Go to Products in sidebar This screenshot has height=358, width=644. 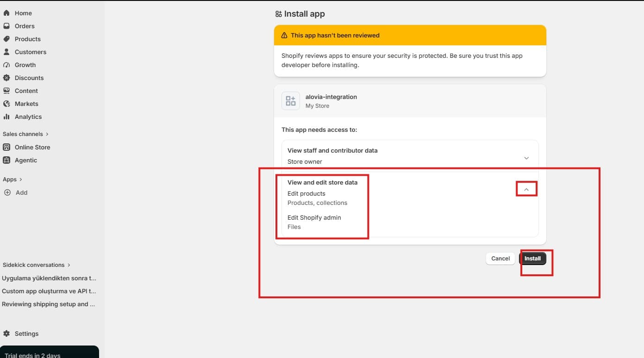28,39
